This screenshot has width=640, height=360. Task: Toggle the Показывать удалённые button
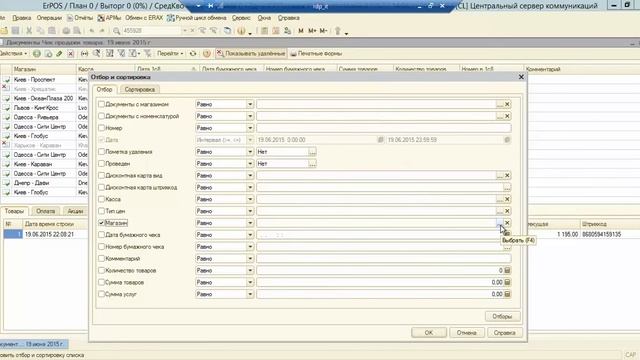(x=250, y=53)
